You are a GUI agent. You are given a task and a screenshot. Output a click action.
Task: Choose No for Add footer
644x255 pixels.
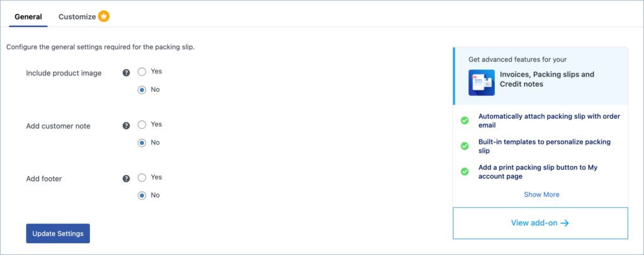(x=142, y=195)
